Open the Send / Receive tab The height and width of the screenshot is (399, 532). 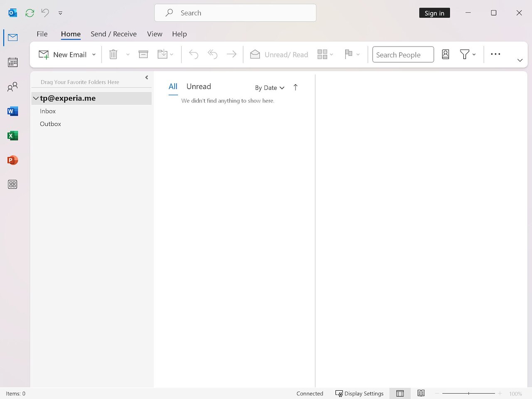point(113,34)
